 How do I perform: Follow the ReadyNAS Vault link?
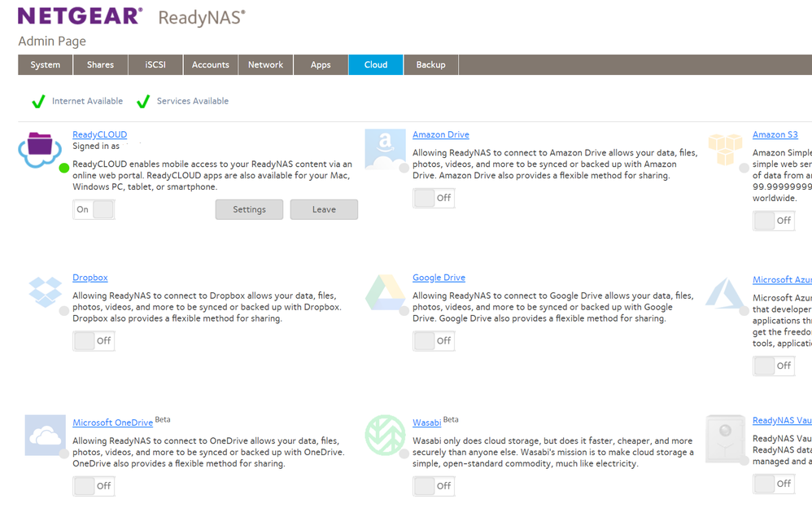tap(782, 421)
